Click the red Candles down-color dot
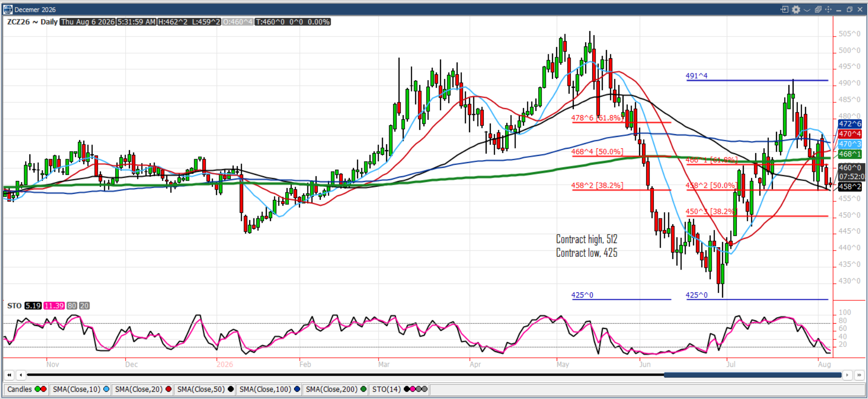This screenshot has width=868, height=399. pos(44,389)
